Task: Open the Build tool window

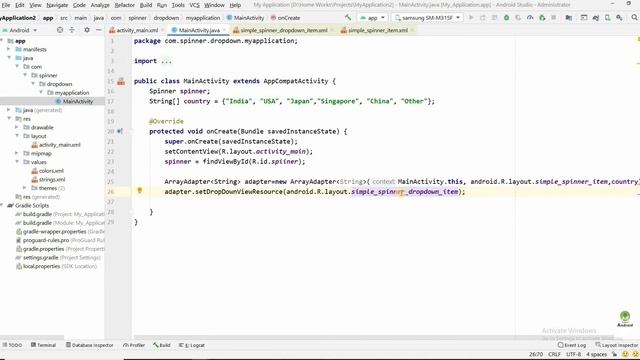Action: tap(162, 345)
